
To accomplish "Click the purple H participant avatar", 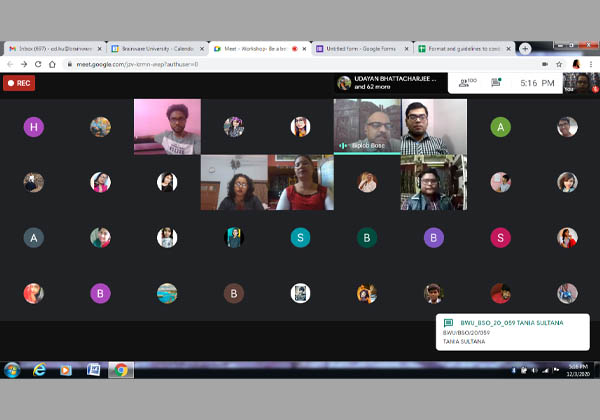I will (35, 127).
